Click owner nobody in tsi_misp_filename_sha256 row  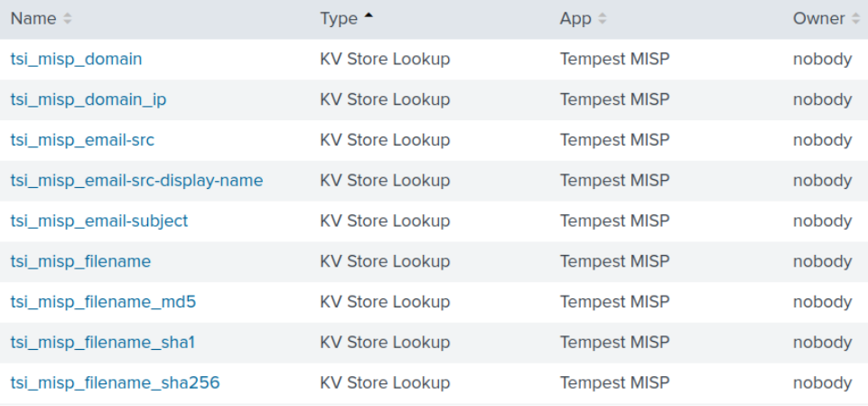(x=822, y=383)
